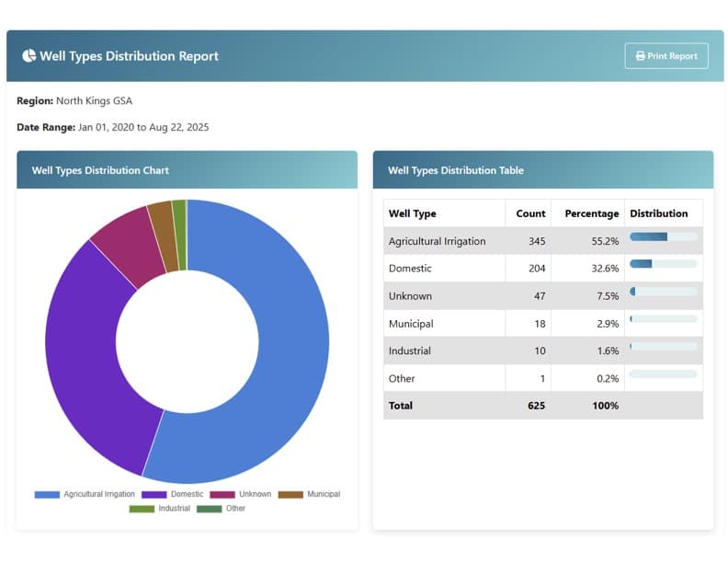
Task: Click the pie chart icon in report header
Action: (x=28, y=56)
